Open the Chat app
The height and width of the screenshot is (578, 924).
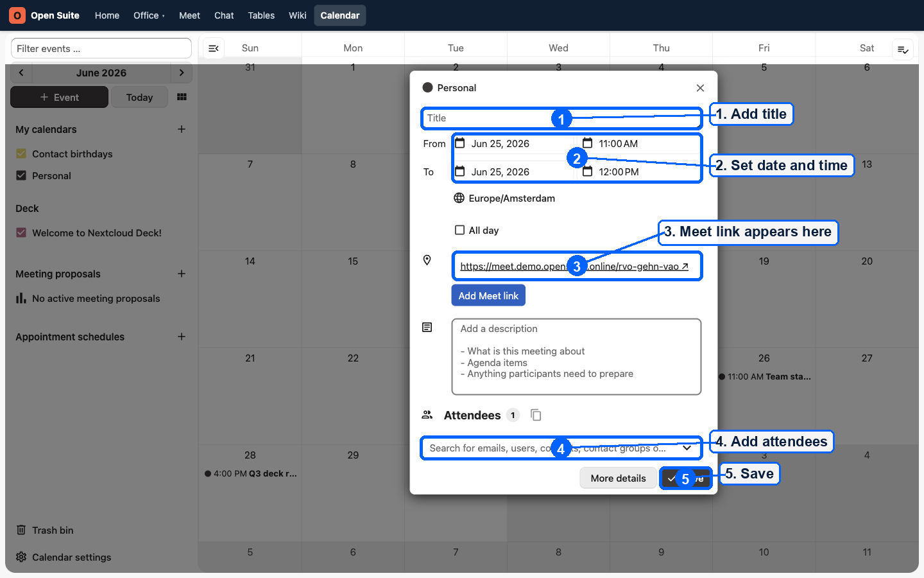pyautogui.click(x=224, y=15)
